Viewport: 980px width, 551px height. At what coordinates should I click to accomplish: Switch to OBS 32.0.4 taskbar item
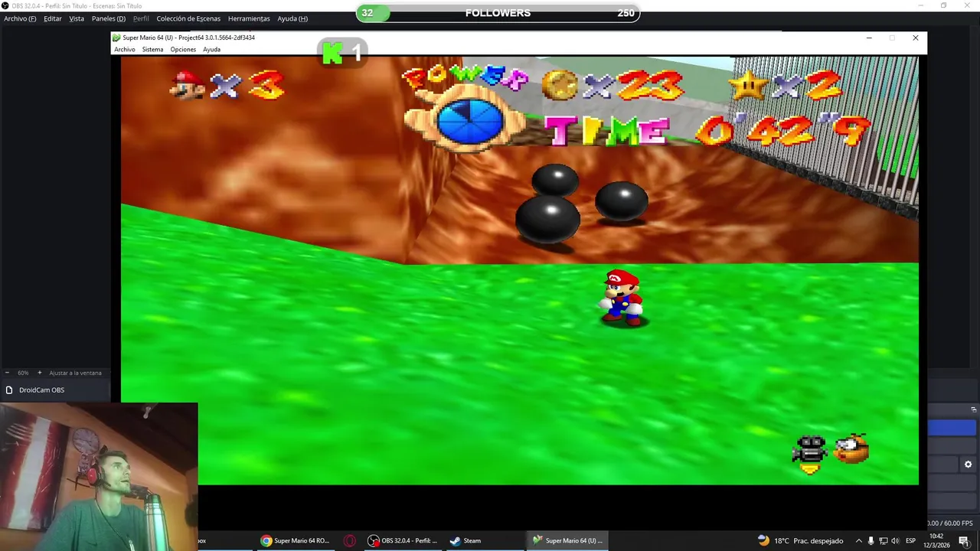(x=403, y=540)
